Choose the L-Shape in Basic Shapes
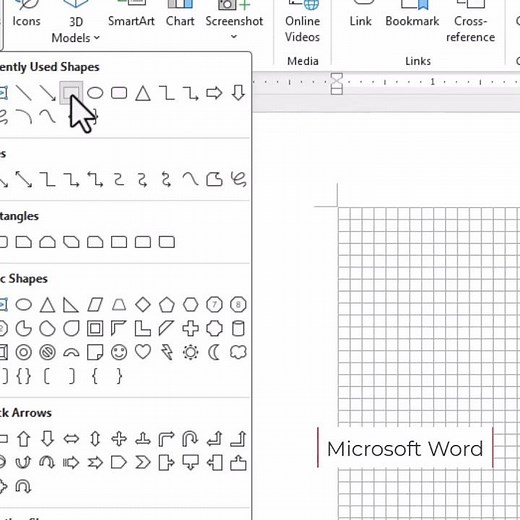 tap(143, 329)
